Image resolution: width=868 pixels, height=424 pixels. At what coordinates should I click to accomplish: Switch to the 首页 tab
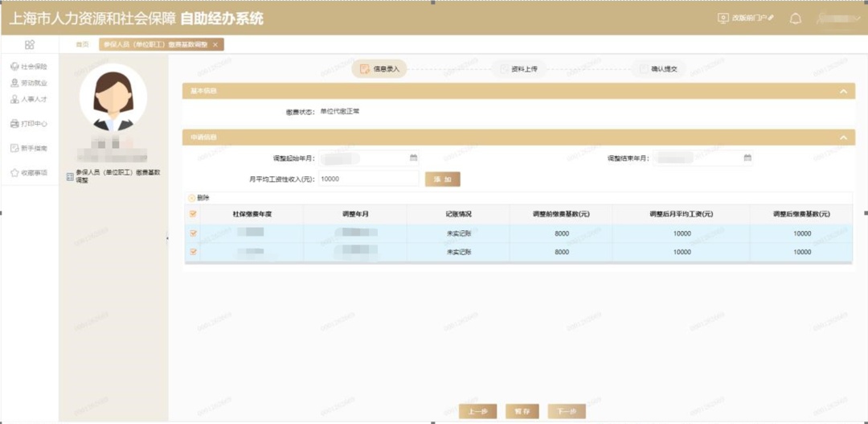(x=82, y=44)
